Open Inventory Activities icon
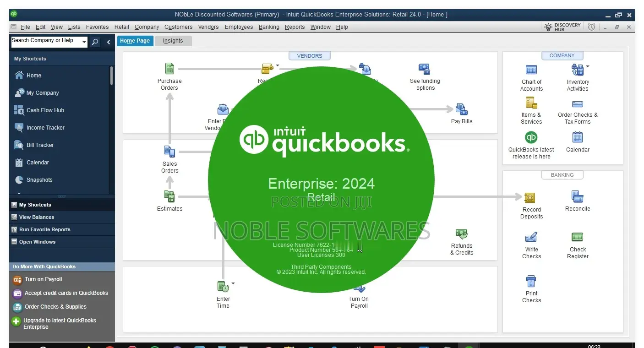This screenshot has width=644, height=348. 577,70
